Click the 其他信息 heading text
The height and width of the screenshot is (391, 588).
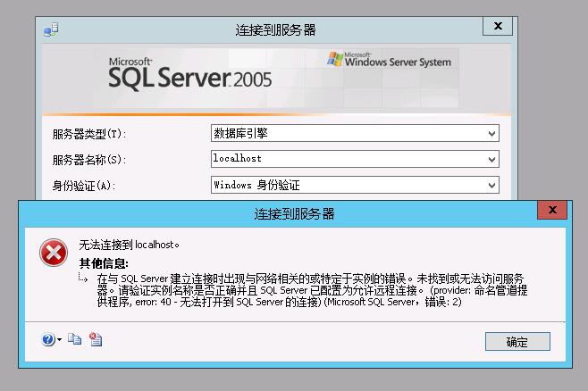[104, 263]
